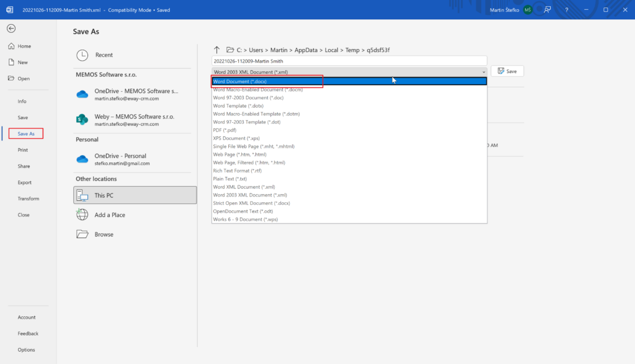The height and width of the screenshot is (364, 635).
Task: Choose OpenDocument Text (*.odt)
Action: pos(349,211)
